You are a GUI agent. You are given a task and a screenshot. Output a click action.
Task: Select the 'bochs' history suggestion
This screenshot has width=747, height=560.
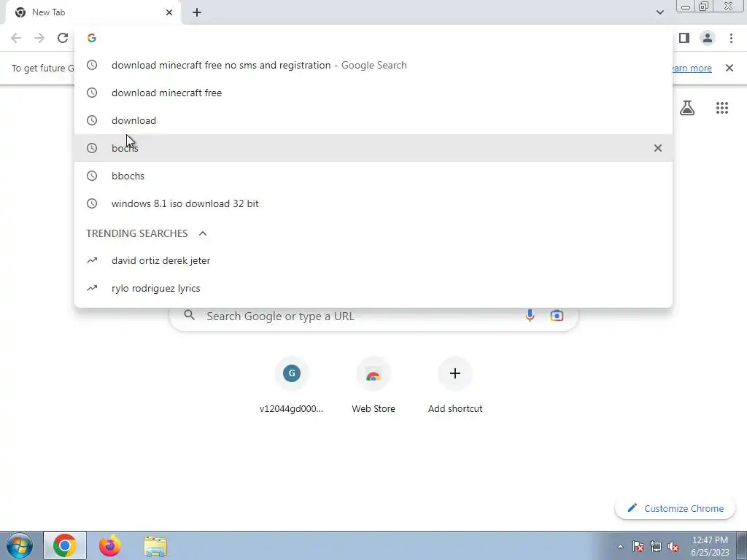pyautogui.click(x=373, y=148)
